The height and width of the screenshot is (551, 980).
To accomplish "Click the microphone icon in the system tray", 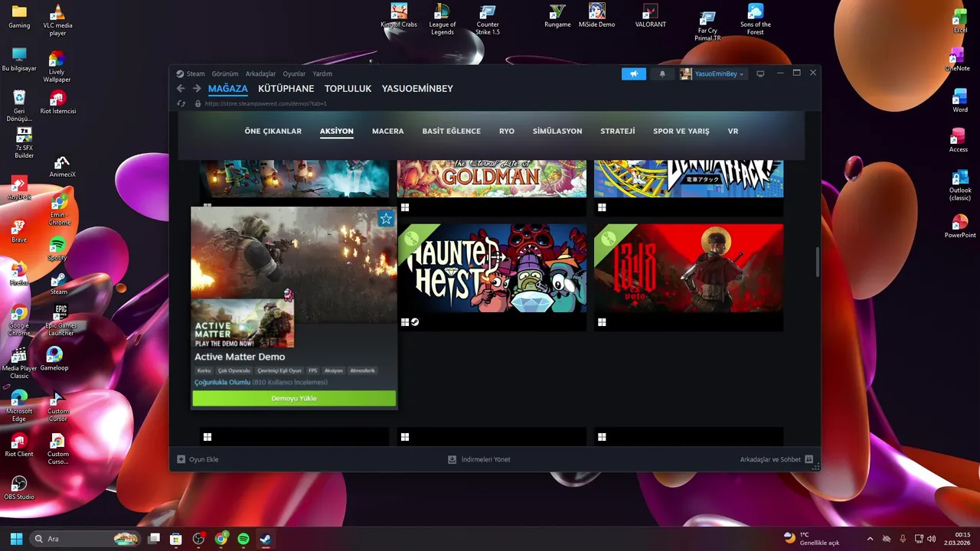I will coord(903,539).
